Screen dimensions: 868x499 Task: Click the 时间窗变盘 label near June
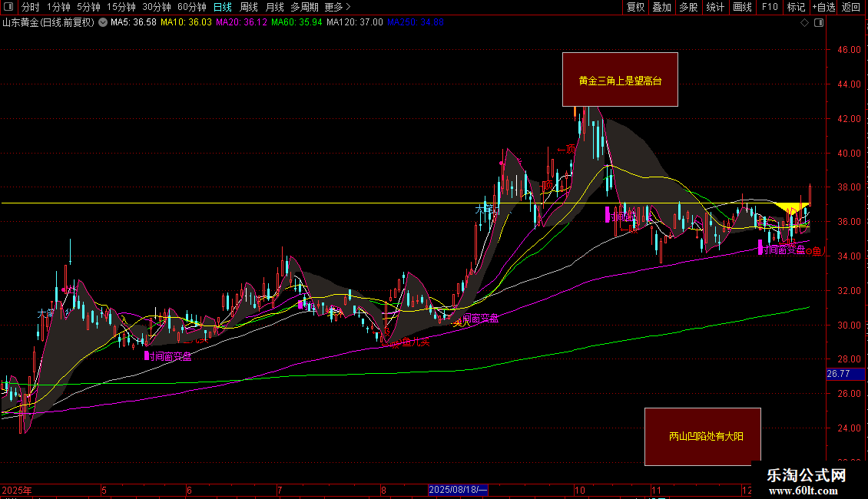170,356
